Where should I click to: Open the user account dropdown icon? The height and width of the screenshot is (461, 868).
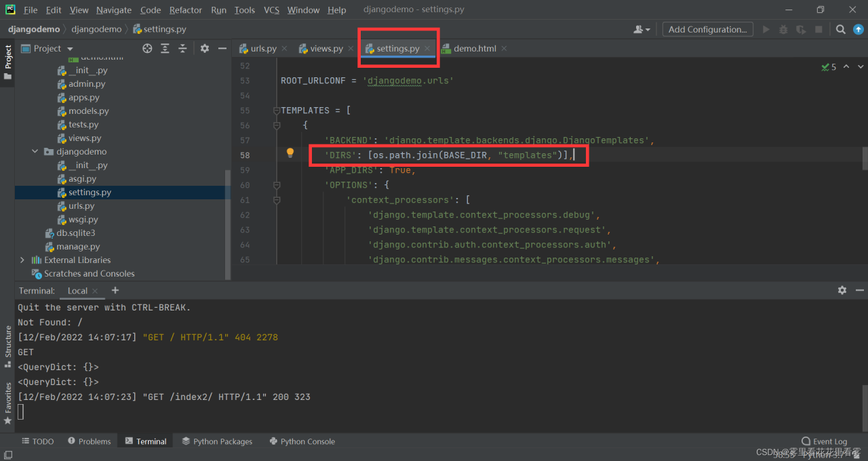click(x=642, y=29)
